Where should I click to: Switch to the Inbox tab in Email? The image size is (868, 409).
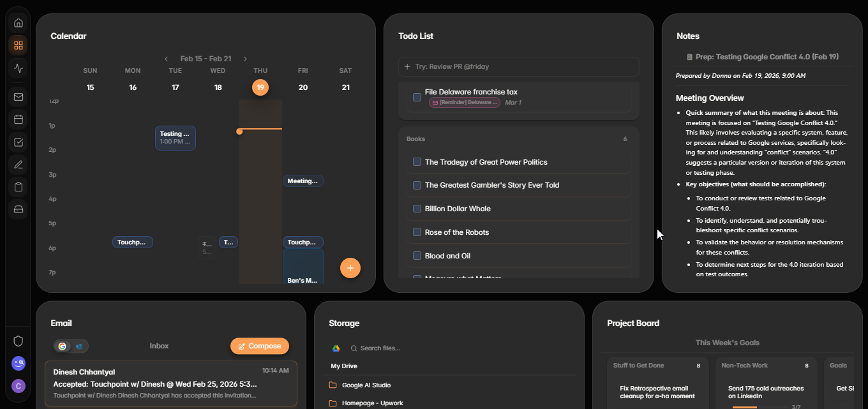point(159,345)
